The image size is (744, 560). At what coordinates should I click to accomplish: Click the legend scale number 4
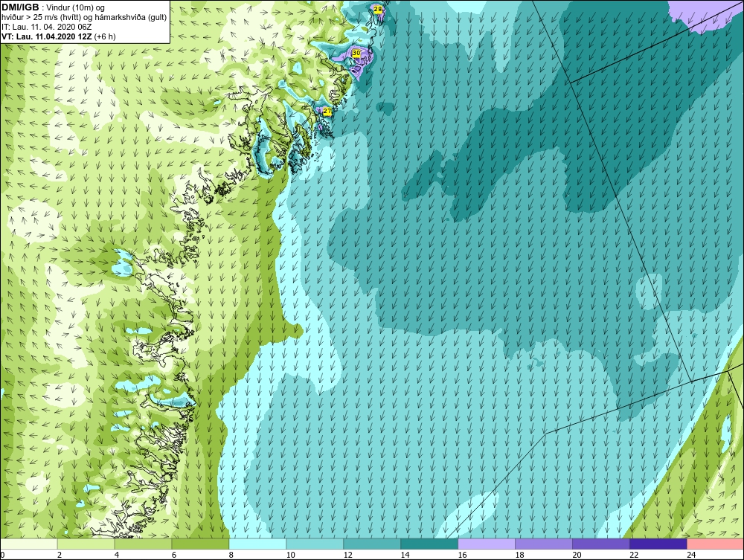click(x=117, y=555)
